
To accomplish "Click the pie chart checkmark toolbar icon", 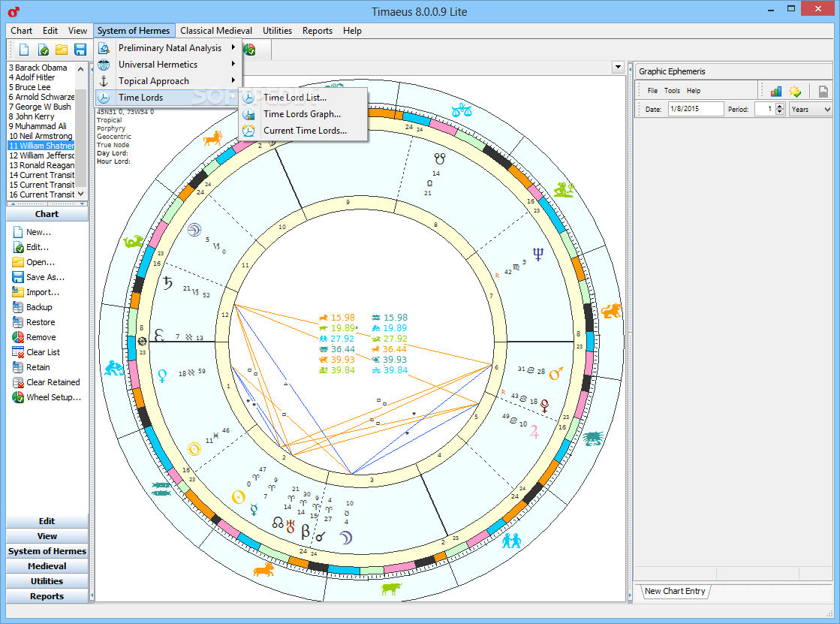I will (250, 50).
